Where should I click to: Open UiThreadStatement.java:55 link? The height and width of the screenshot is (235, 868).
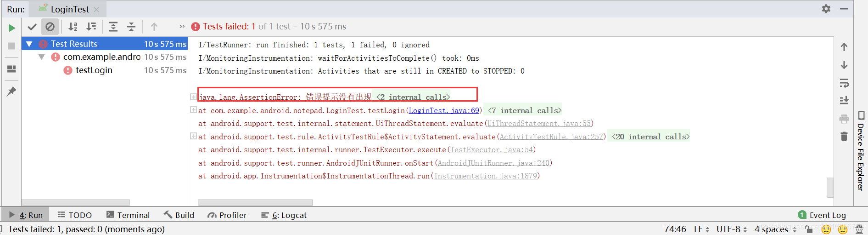pos(539,123)
